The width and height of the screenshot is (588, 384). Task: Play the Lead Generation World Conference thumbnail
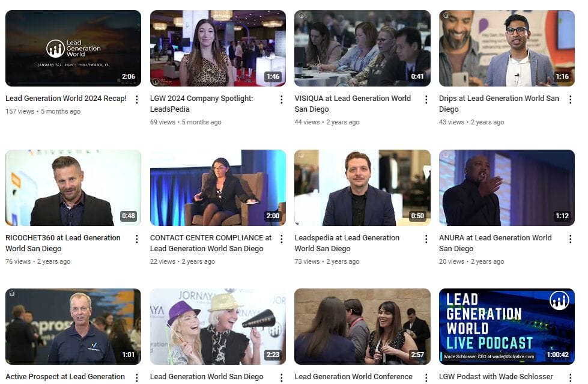[362, 326]
